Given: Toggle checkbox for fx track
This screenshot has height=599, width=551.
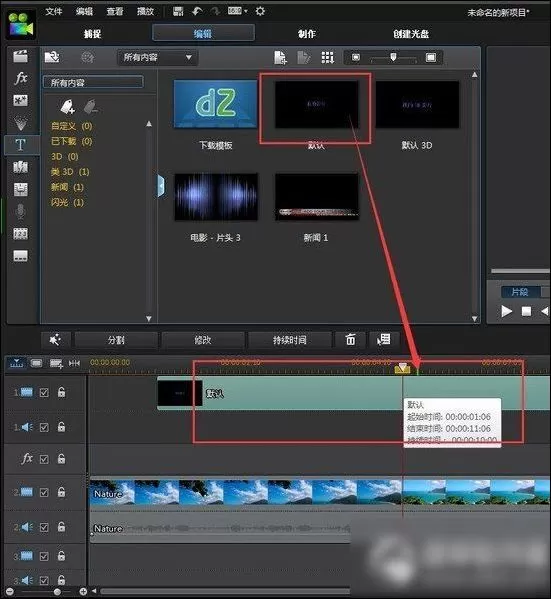Looking at the screenshot, I should [44, 459].
